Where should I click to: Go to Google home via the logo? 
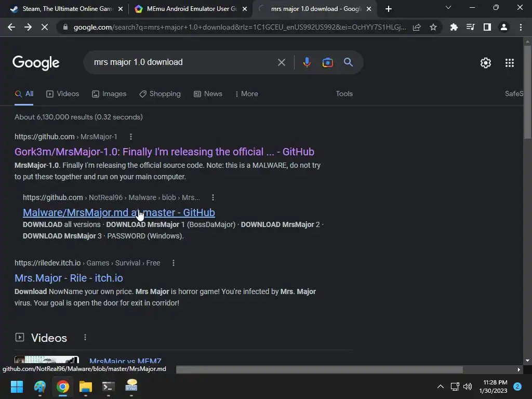(36, 63)
